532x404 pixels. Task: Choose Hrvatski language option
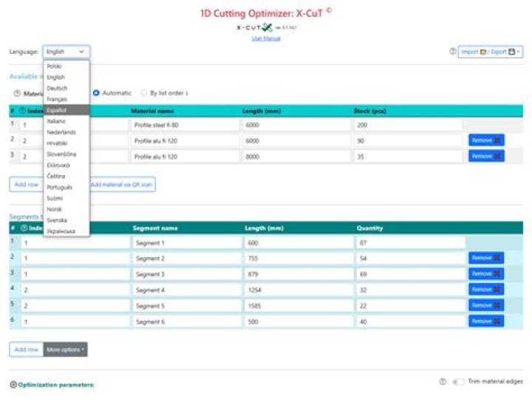click(66, 143)
